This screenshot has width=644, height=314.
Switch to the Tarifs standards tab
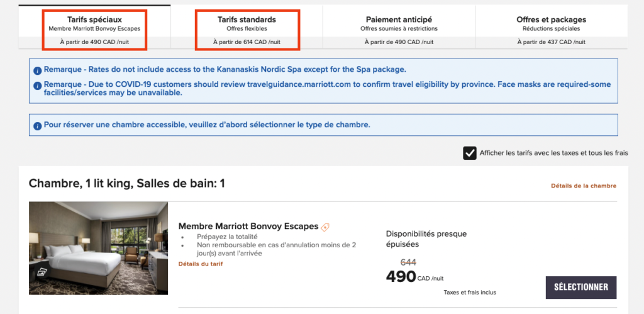tap(247, 28)
